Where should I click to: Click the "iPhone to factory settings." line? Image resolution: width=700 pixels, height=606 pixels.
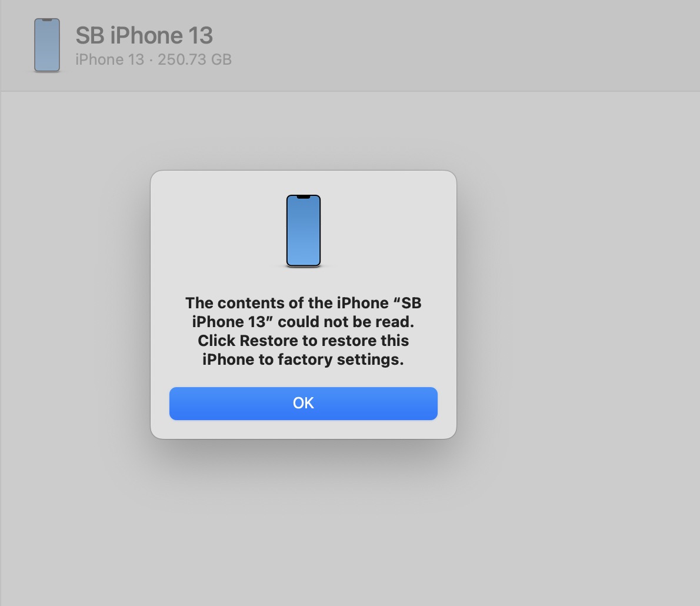(303, 359)
